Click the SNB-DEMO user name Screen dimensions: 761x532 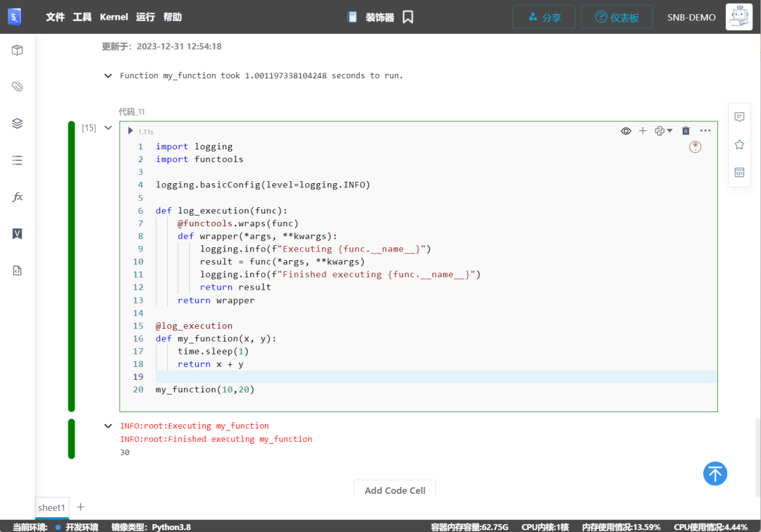(x=691, y=18)
